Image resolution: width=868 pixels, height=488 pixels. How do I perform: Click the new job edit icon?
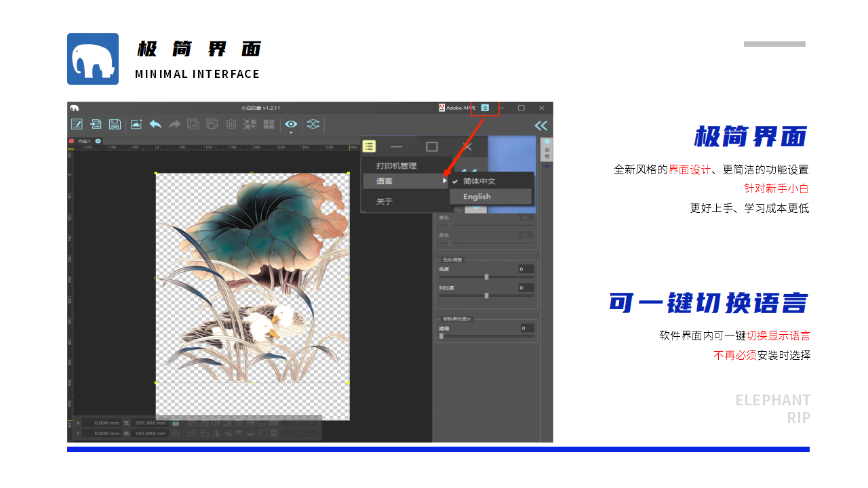coord(77,124)
